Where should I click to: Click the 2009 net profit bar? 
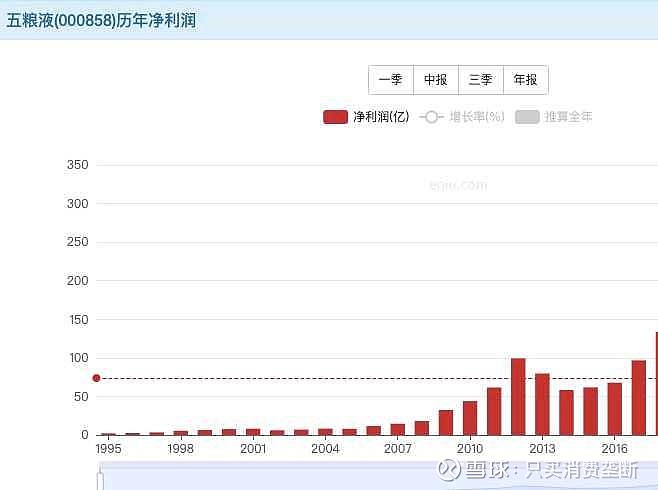pos(446,422)
